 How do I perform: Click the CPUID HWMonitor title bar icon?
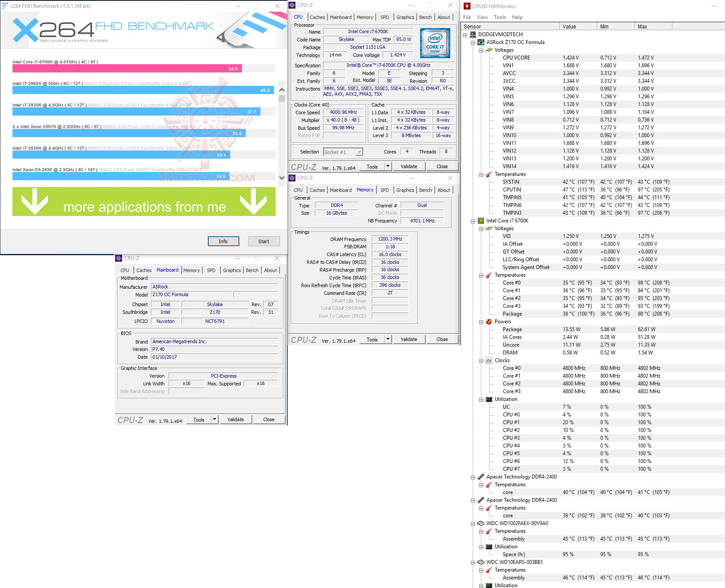(x=467, y=6)
